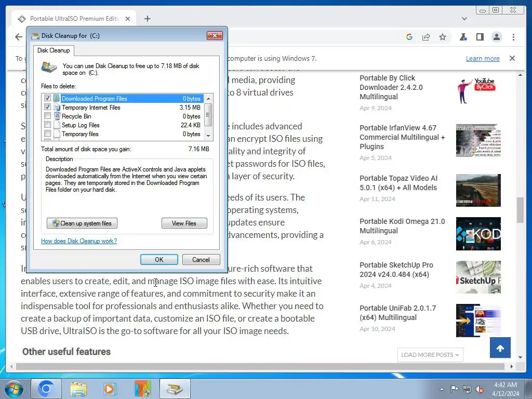The image size is (532, 399).
Task: Open 'How does Disk Cleanup work?' link
Action: pos(79,241)
